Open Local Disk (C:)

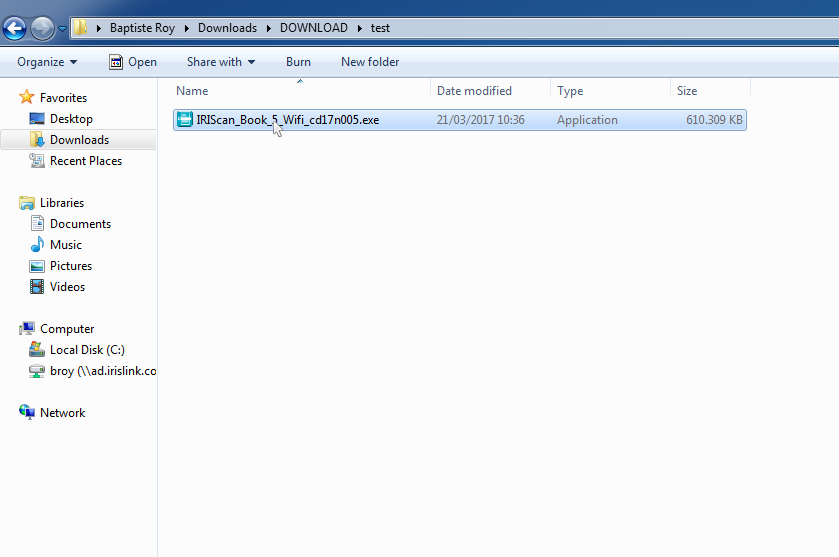click(x=87, y=350)
